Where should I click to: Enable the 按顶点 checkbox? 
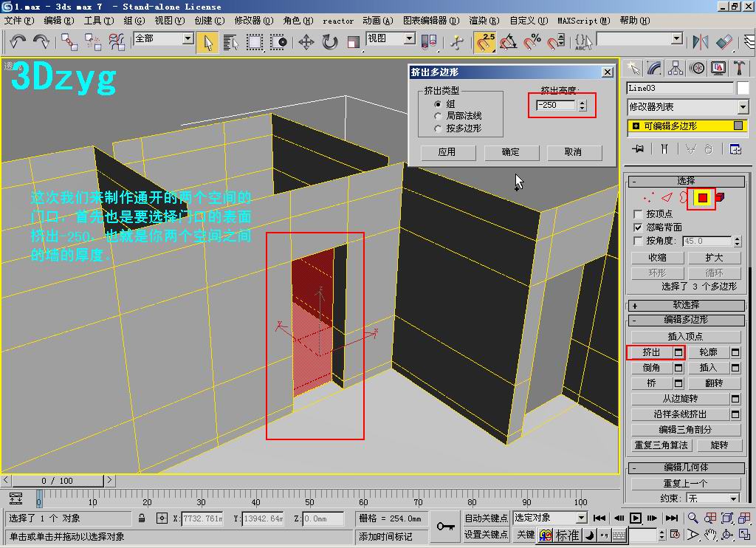coord(638,213)
